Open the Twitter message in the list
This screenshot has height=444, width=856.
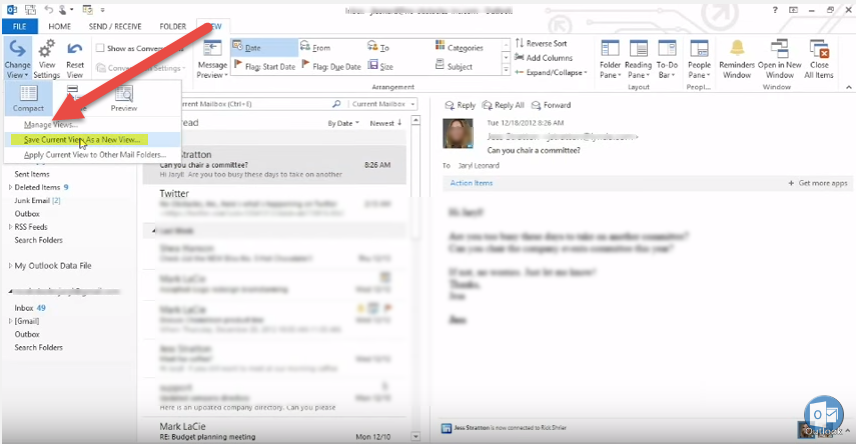click(275, 203)
